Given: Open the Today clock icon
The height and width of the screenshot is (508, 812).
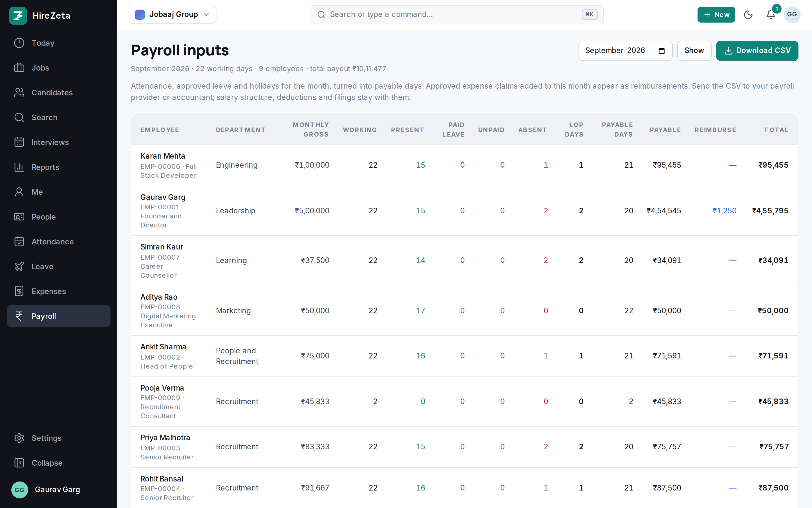Looking at the screenshot, I should tap(19, 43).
